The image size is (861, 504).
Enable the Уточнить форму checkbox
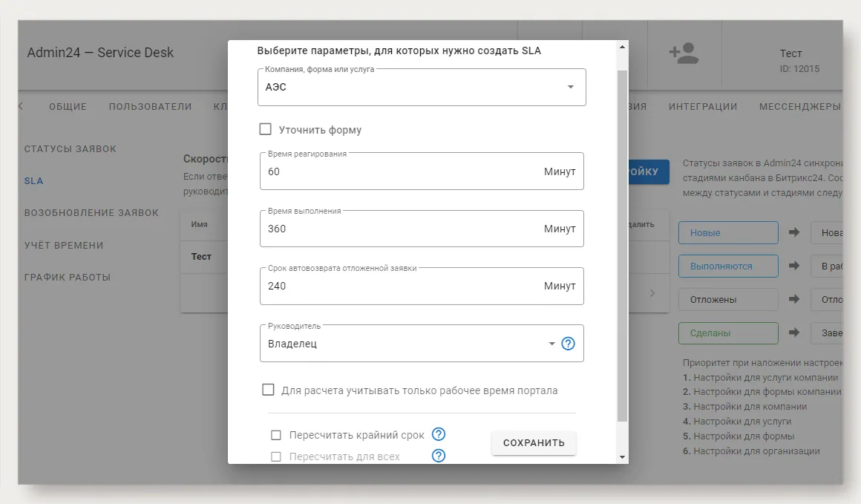(x=265, y=129)
